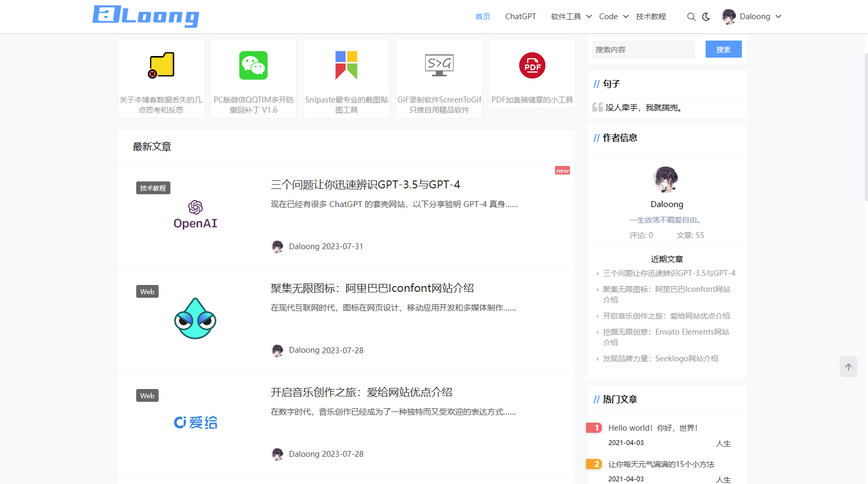
Task: Click the 技术教程 category tag on first article
Action: pyautogui.click(x=153, y=188)
